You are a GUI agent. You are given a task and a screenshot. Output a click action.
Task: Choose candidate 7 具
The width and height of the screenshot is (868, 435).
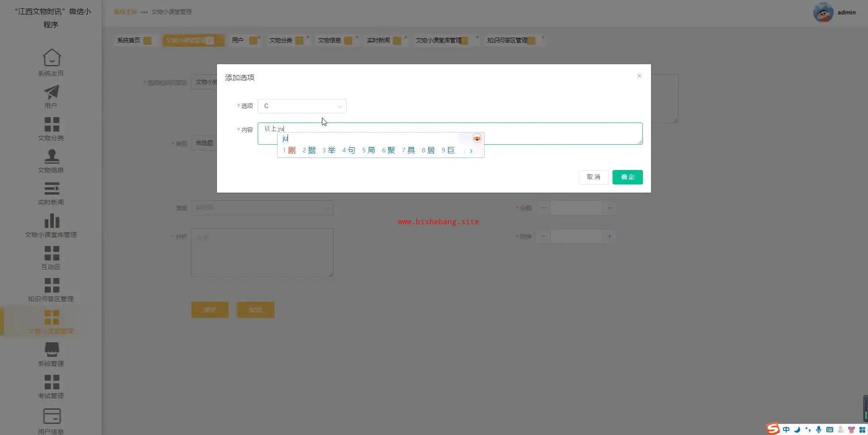pos(409,151)
